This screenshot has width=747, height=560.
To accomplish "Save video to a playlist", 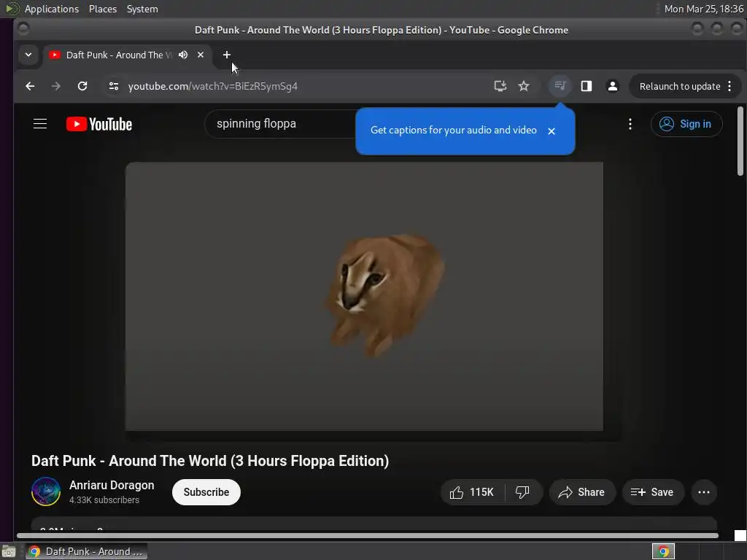I will tap(652, 492).
